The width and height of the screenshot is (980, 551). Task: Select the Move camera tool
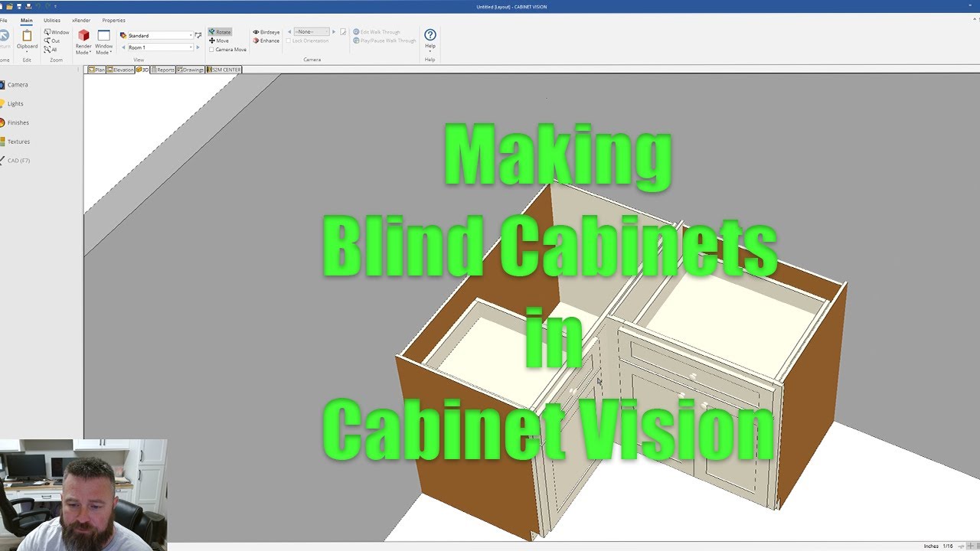tap(219, 41)
